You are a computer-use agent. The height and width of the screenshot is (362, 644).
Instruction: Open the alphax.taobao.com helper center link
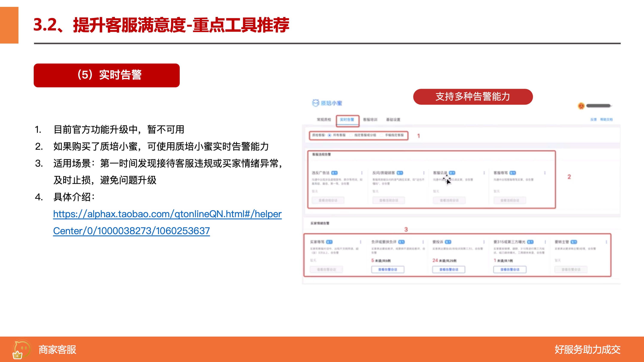[x=167, y=222]
